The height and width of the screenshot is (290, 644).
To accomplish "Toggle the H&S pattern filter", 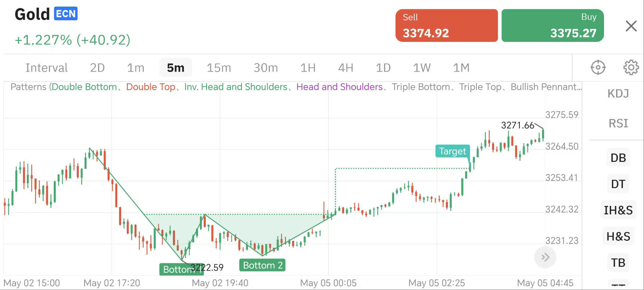I will 618,236.
